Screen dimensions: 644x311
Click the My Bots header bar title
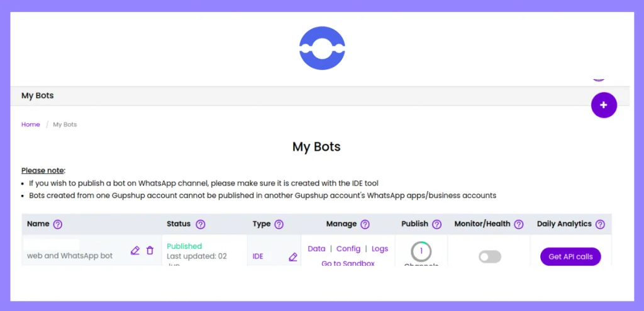tap(37, 95)
